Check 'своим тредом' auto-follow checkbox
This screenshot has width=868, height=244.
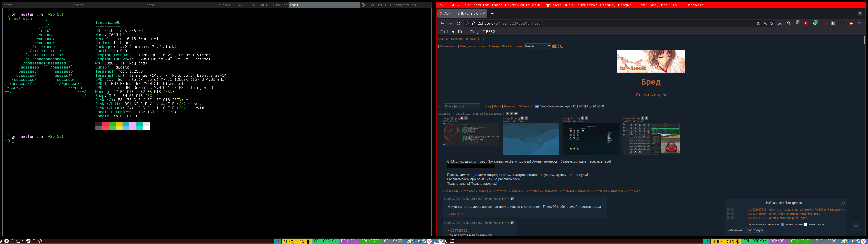[x=806, y=225]
